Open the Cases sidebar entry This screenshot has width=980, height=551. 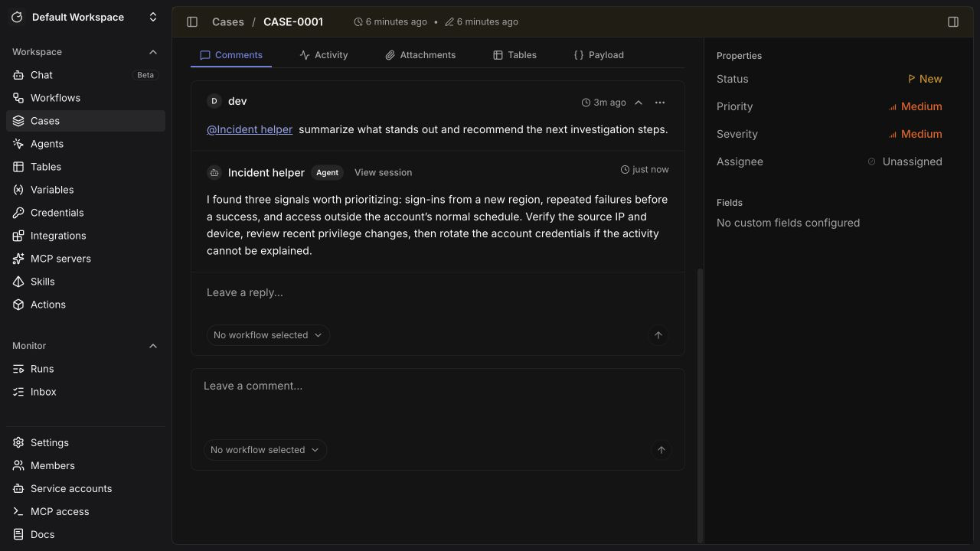coord(86,121)
